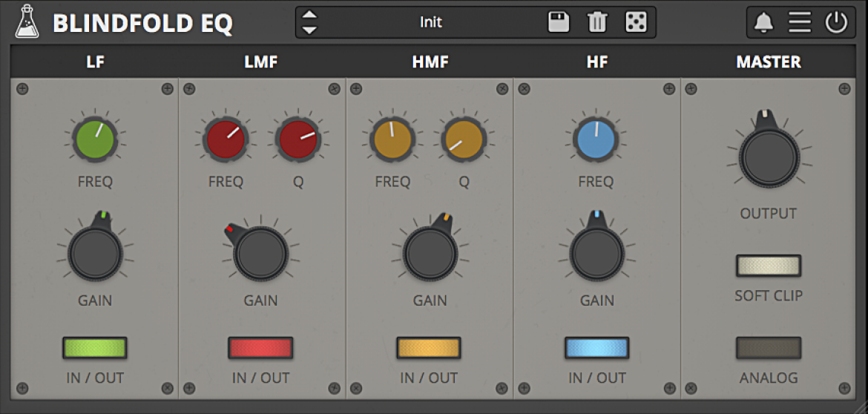868x414 pixels.
Task: Click the red LMF Q knob
Action: (298, 139)
